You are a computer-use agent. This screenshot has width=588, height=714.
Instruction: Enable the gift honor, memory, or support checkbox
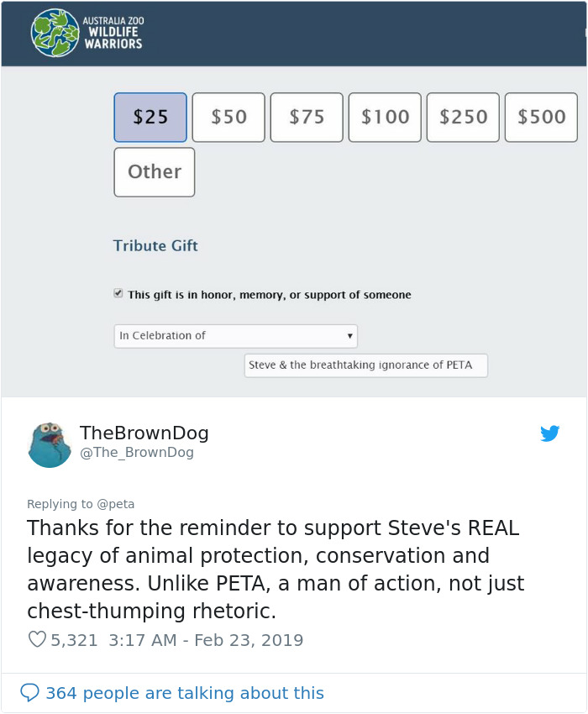pyautogui.click(x=120, y=294)
